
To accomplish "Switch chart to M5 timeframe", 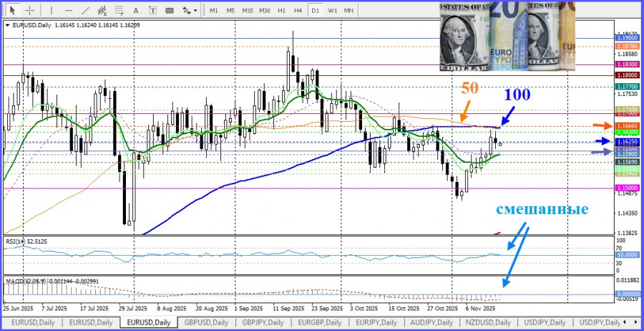I will (230, 10).
